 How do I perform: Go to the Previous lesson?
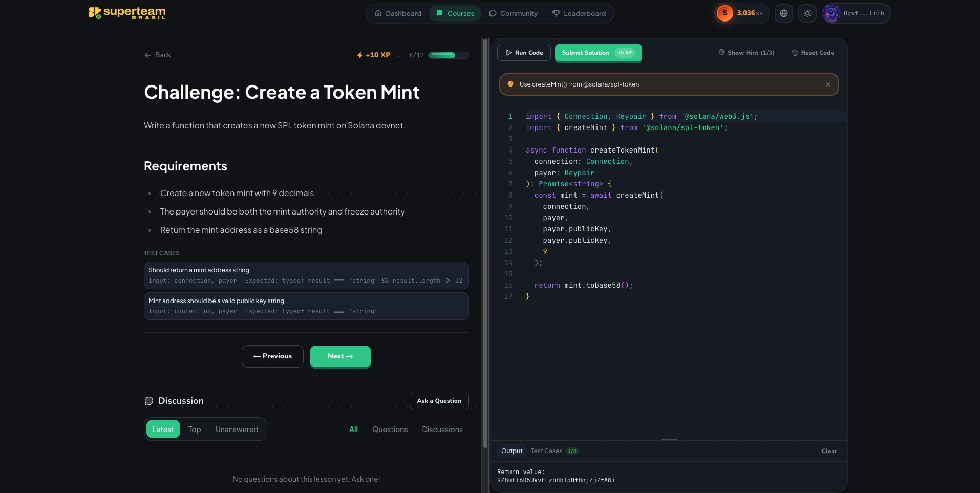click(272, 356)
